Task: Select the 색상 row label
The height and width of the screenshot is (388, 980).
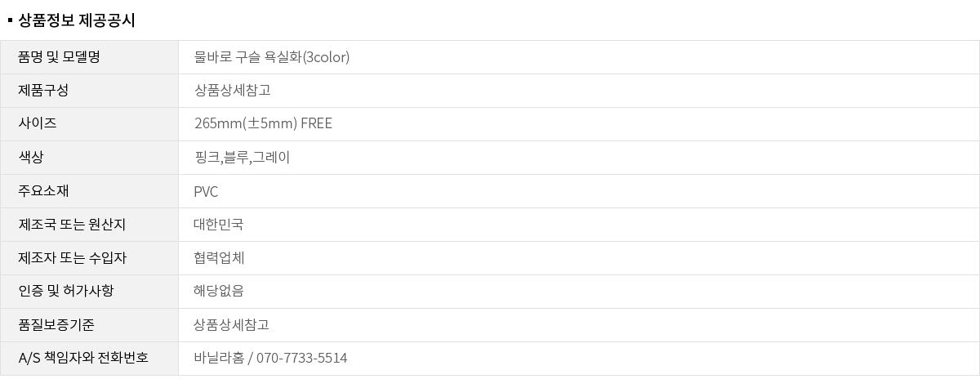Action: pos(31,158)
